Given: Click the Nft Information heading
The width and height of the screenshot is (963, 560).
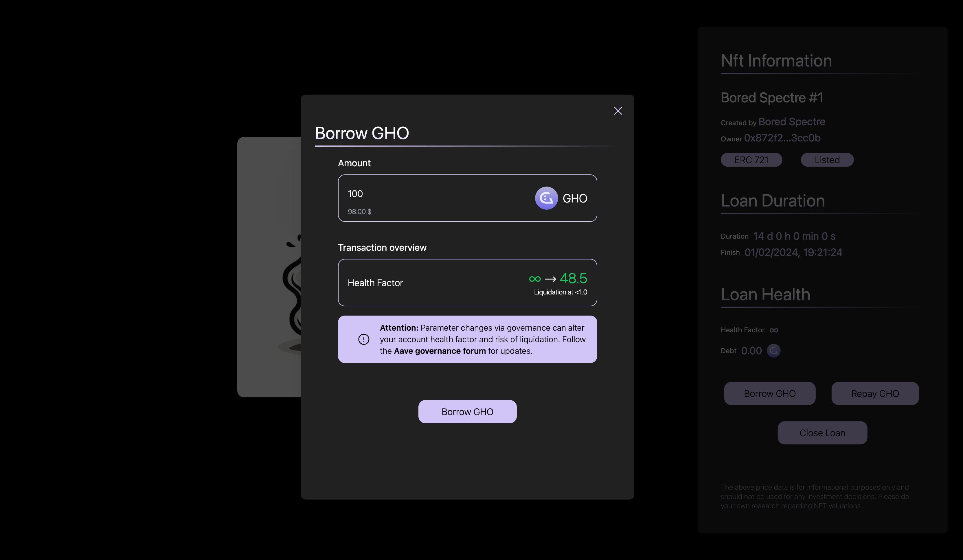Looking at the screenshot, I should pyautogui.click(x=776, y=61).
